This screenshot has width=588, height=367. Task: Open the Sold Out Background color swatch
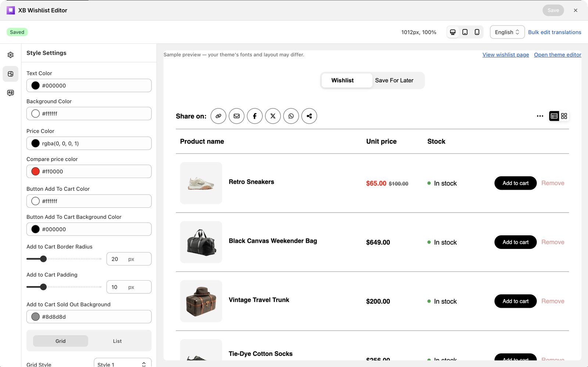[36, 317]
